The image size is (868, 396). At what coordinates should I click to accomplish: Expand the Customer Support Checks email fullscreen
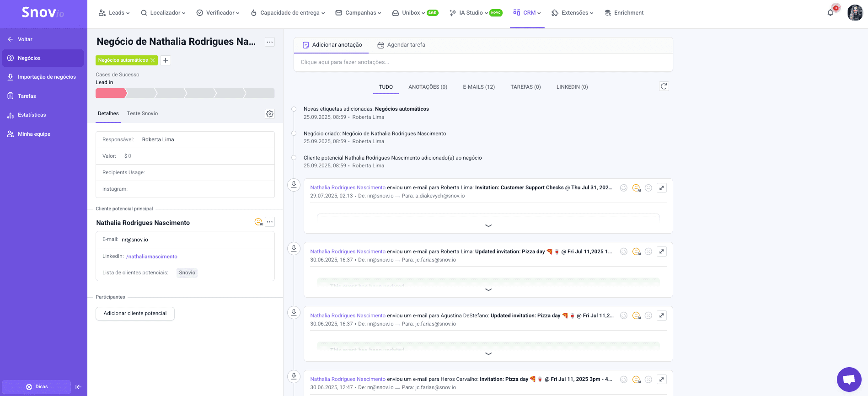point(662,188)
